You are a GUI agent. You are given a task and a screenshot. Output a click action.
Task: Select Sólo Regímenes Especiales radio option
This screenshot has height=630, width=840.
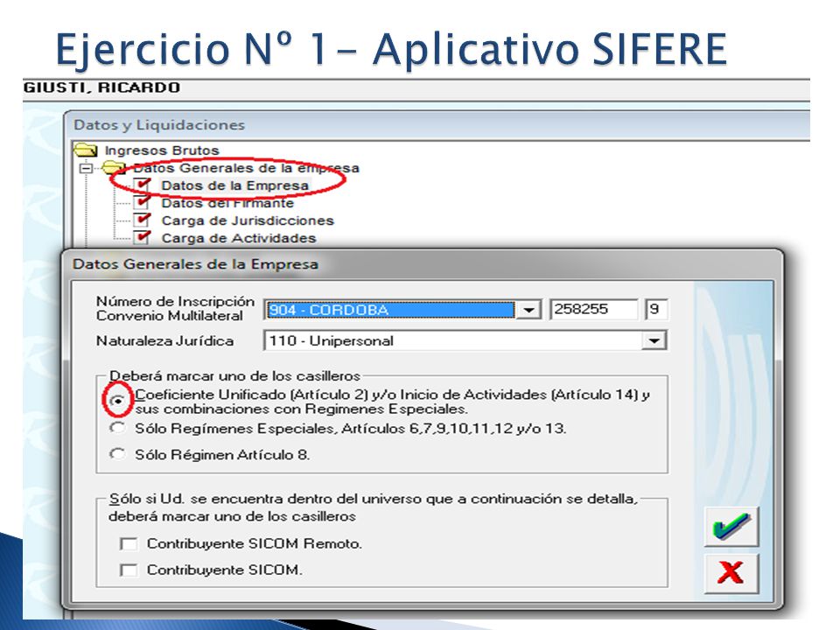(117, 428)
